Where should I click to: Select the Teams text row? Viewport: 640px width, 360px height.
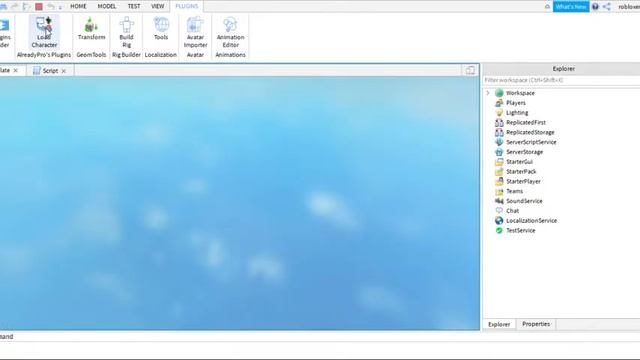(514, 191)
